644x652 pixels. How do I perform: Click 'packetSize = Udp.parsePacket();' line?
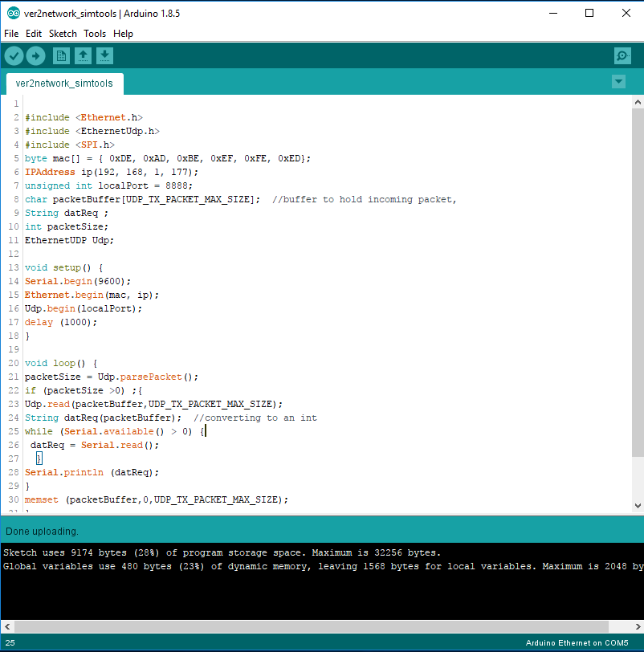tap(112, 377)
